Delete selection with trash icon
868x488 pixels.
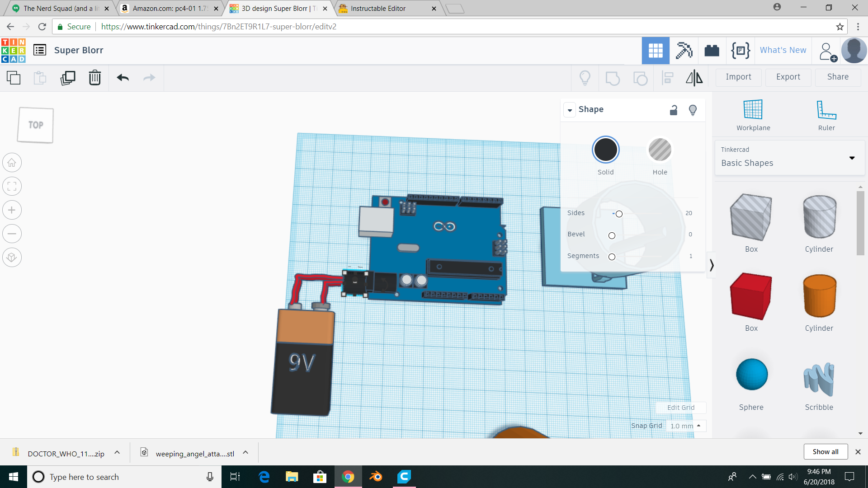coord(94,78)
